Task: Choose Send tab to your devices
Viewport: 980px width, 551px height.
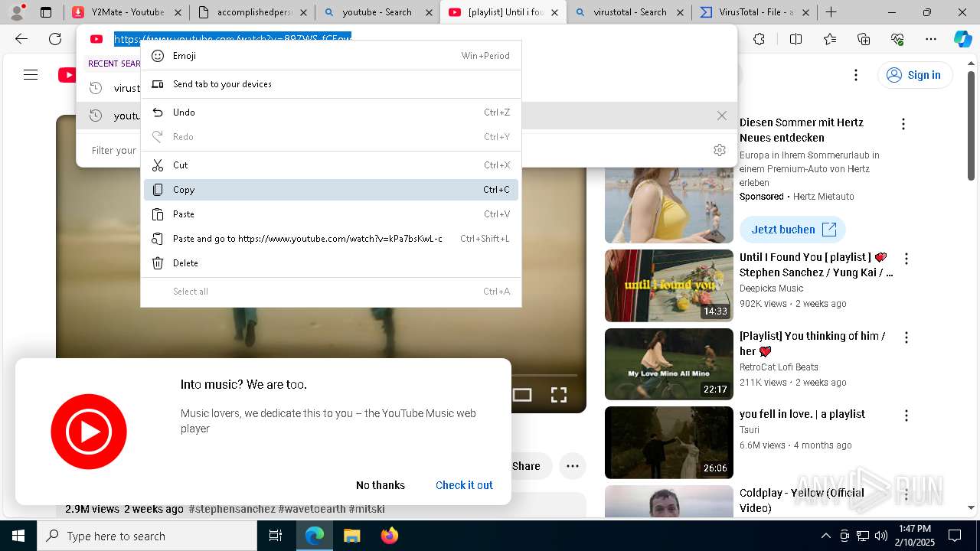Action: pyautogui.click(x=331, y=84)
